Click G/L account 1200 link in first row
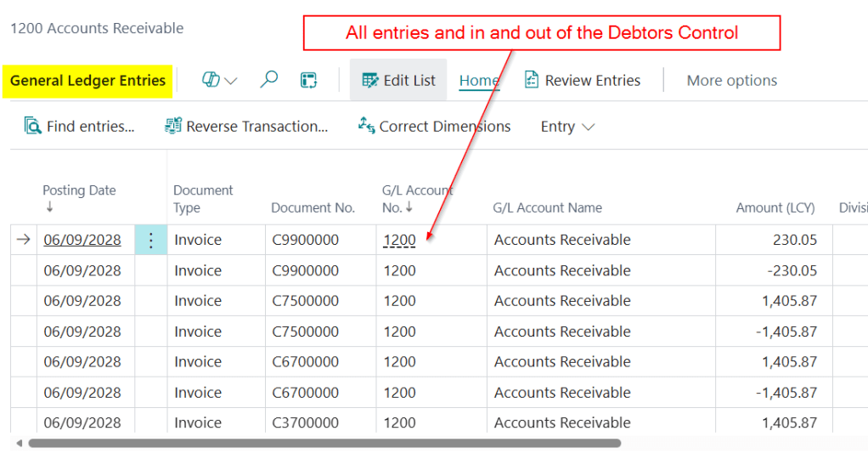 click(x=399, y=241)
